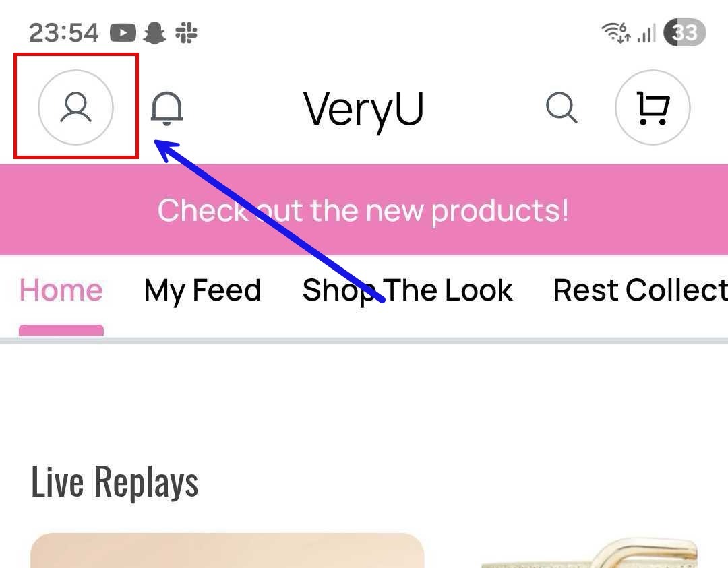Viewport: 728px width, 568px height.
Task: Open the shopping cart icon
Action: (653, 107)
